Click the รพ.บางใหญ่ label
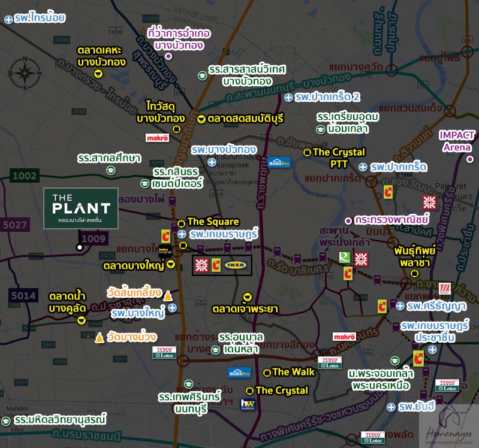This screenshot has height=448, width=479. (138, 313)
